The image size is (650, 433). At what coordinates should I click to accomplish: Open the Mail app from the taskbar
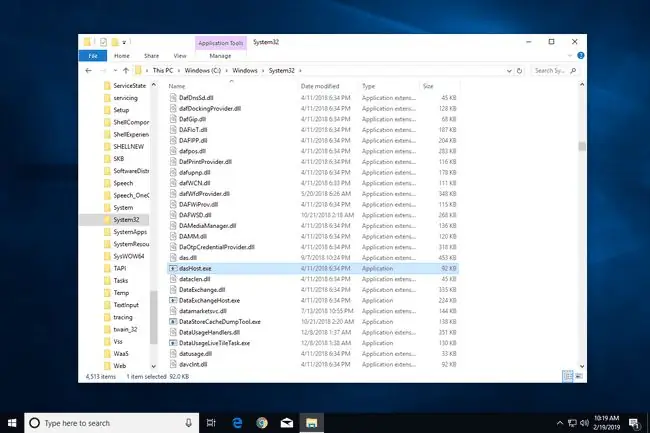287,423
